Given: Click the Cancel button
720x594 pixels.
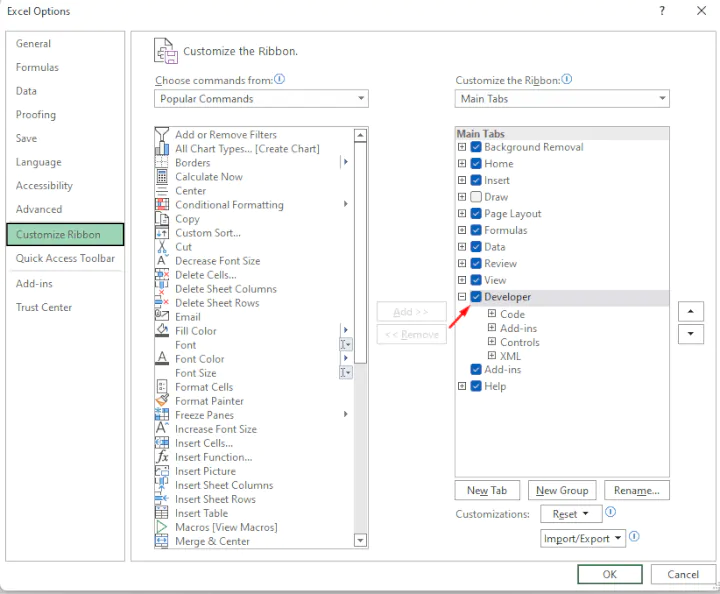Looking at the screenshot, I should 683,574.
